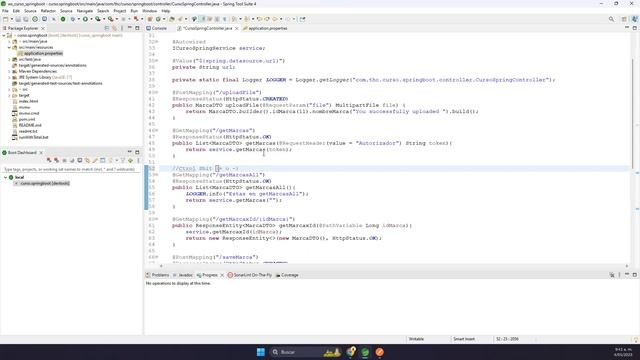Click the green Debug bug icon in toolbar

tap(73, 19)
